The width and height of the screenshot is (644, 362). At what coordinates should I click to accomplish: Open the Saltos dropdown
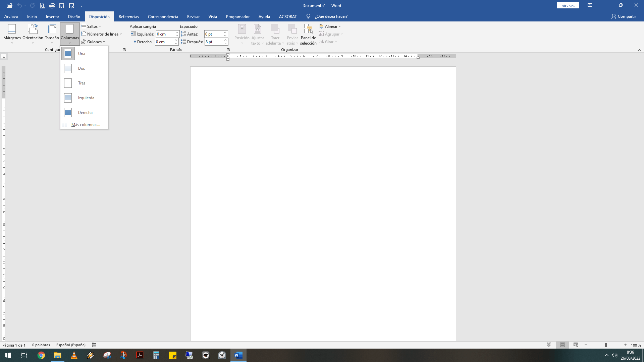[x=92, y=26]
